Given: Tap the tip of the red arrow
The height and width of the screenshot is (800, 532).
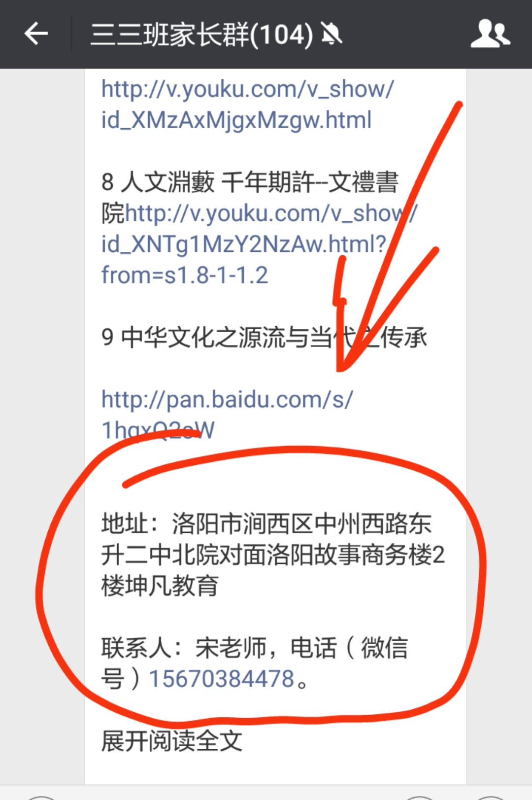Looking at the screenshot, I should pos(341,369).
